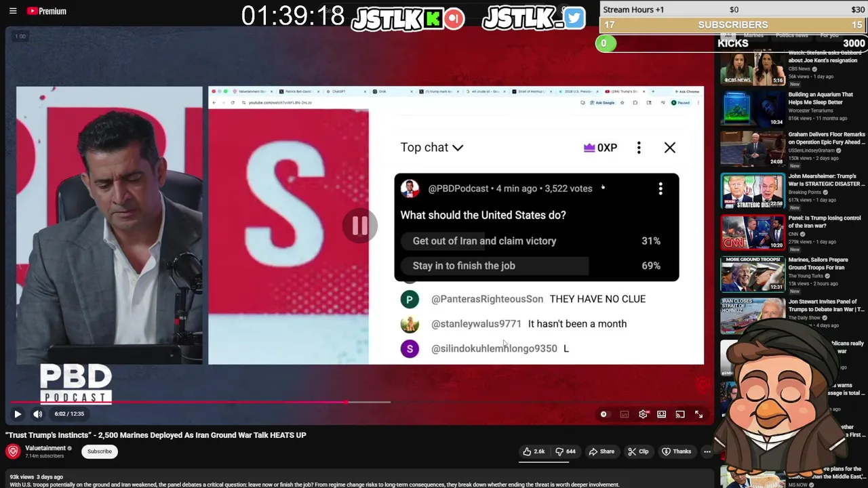The width and height of the screenshot is (868, 488).
Task: Click the JSTLK Twitter bird icon overlay
Action: pos(574,18)
